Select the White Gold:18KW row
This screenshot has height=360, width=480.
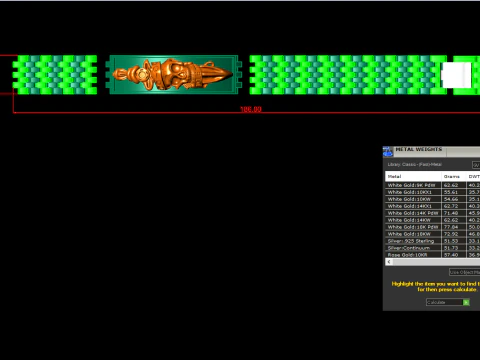click(433, 234)
